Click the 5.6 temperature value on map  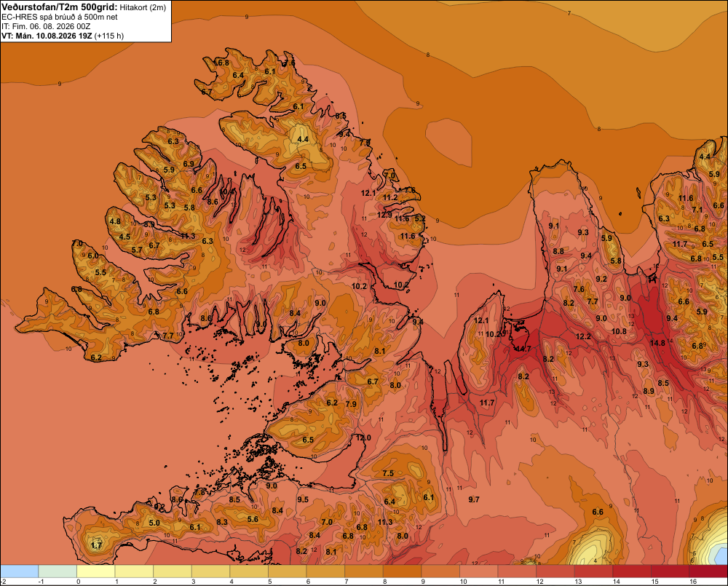click(253, 519)
